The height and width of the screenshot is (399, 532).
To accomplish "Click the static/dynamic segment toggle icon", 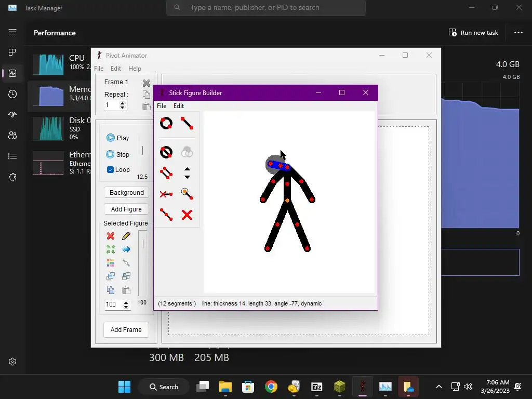I will click(x=166, y=194).
